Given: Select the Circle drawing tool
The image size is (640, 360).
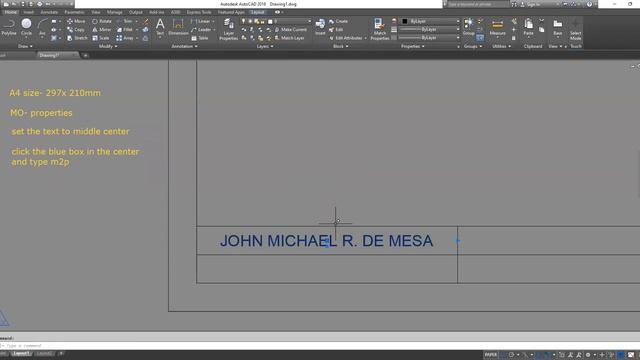Looking at the screenshot, I should pyautogui.click(x=26, y=28).
